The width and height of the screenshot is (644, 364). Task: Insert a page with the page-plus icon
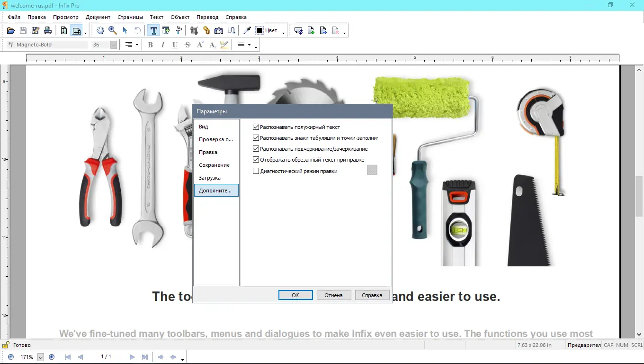pos(311,31)
